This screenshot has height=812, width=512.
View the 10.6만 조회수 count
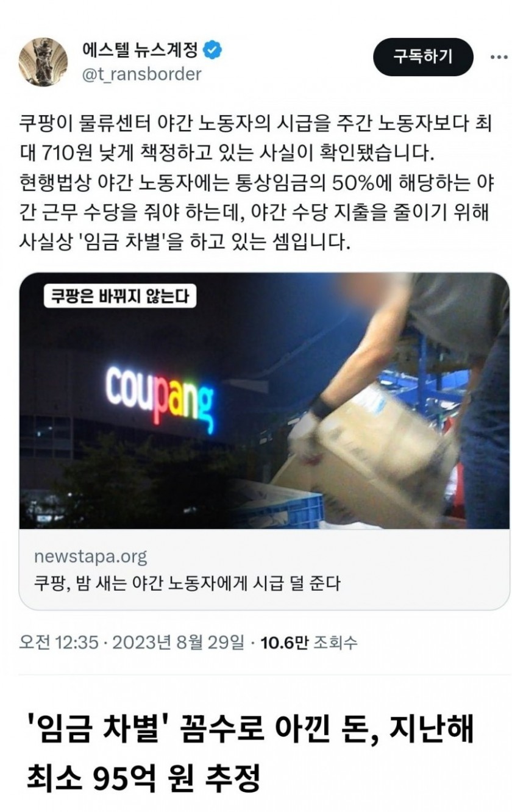click(309, 642)
